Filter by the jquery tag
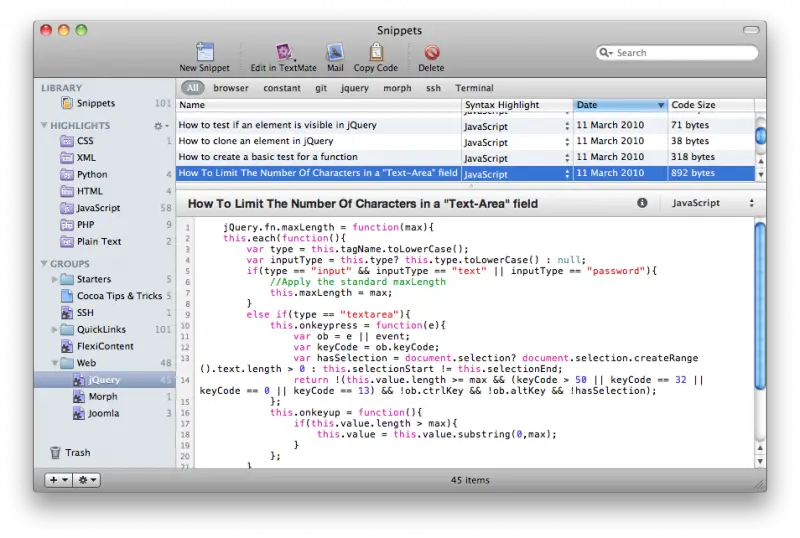The image size is (800, 538). (x=355, y=88)
